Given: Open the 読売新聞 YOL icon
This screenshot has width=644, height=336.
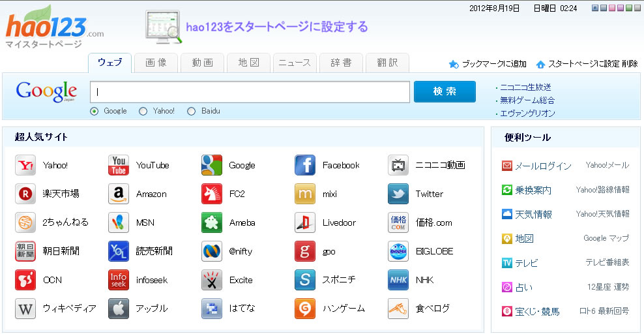Looking at the screenshot, I should pyautogui.click(x=118, y=251).
